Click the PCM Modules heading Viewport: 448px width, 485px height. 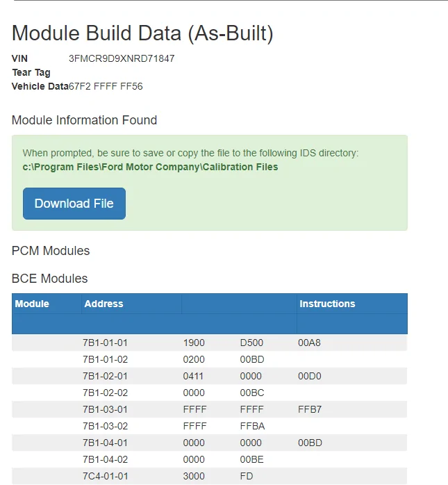pos(51,251)
